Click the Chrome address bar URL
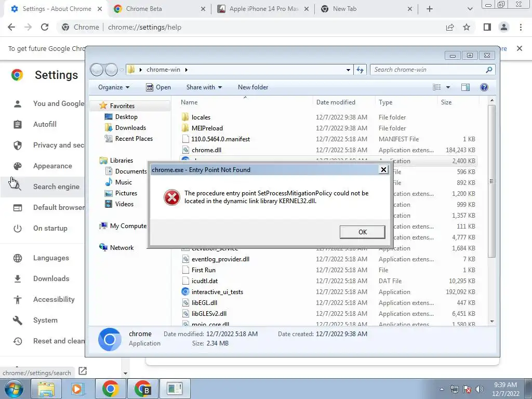Screen dimensions: 532x399 pyautogui.click(x=144, y=27)
